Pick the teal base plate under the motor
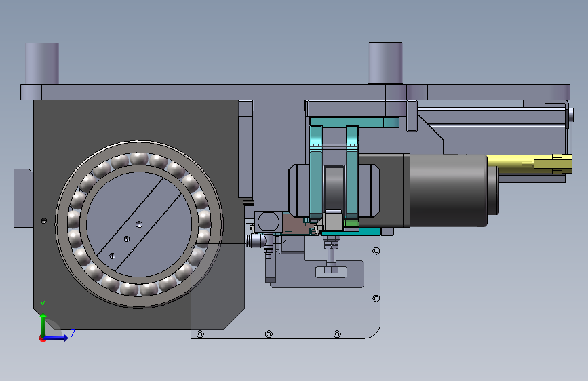 click(351, 231)
